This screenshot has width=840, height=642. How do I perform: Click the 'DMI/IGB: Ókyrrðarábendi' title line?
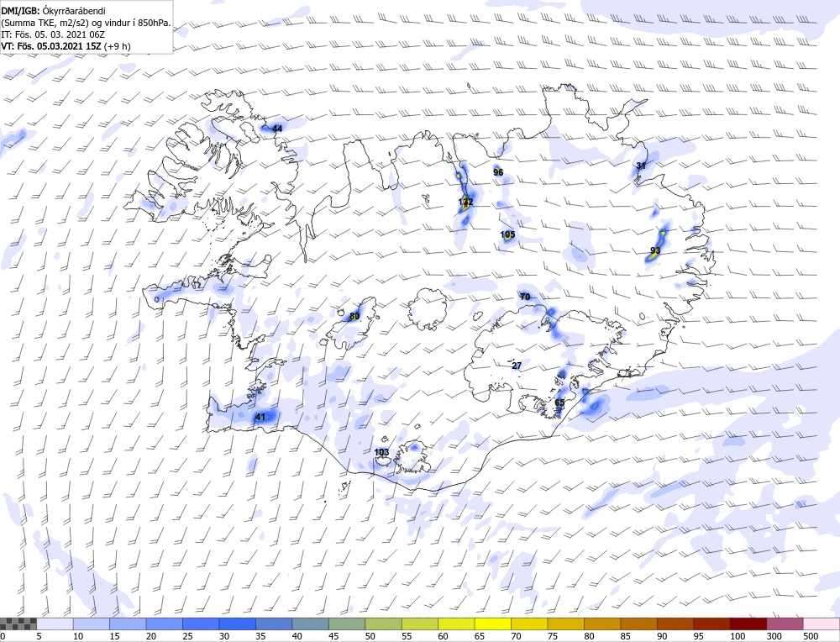tap(54, 11)
